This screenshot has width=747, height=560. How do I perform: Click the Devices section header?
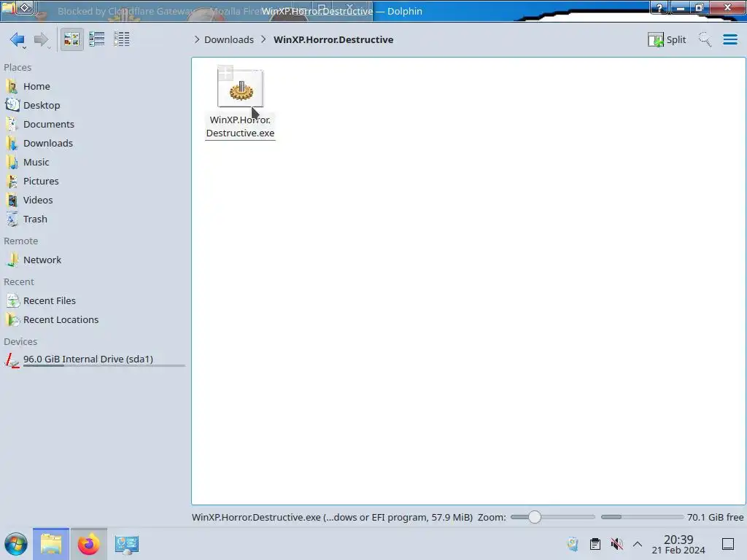[20, 342]
